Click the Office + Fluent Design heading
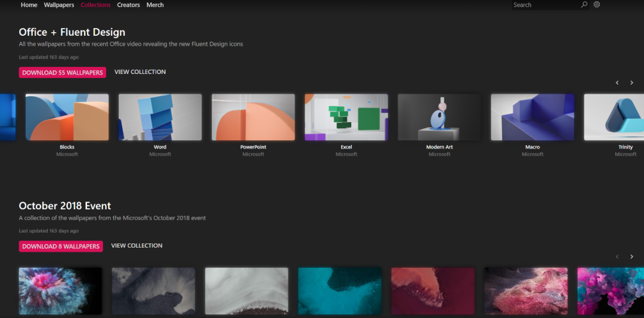 coord(72,32)
